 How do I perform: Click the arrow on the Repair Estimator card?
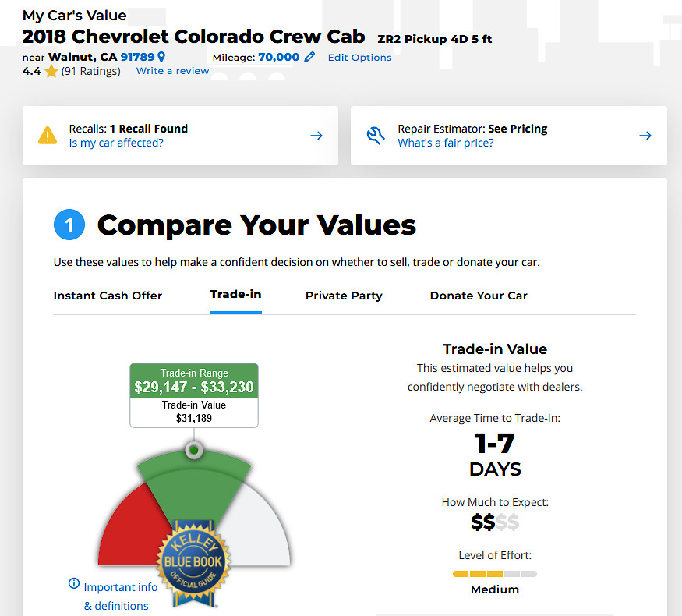coord(645,136)
